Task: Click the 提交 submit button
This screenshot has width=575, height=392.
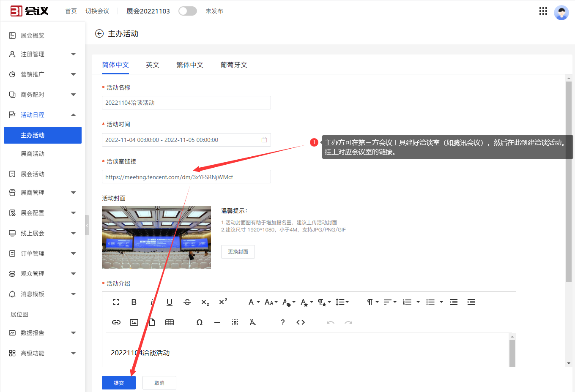Action: click(119, 383)
